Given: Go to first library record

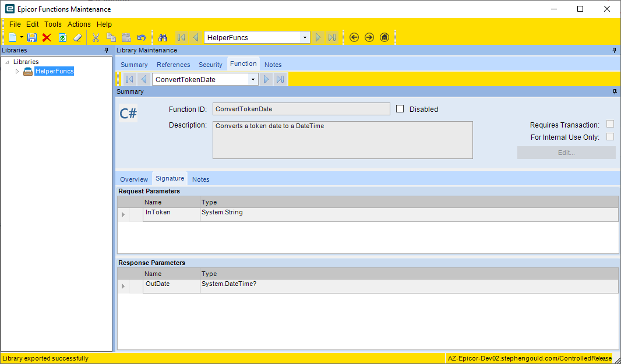Looking at the screenshot, I should point(181,38).
